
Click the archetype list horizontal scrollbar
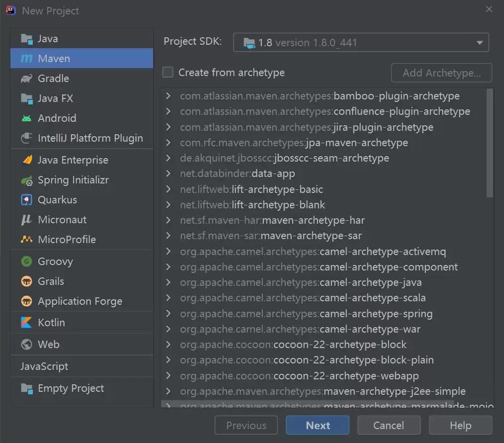[308, 403]
